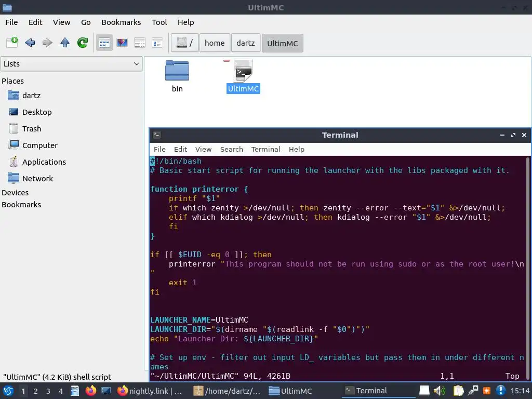Image resolution: width=532 pixels, height=399 pixels.
Task: Open the Terminal menu in terminal menubar
Action: (265, 149)
